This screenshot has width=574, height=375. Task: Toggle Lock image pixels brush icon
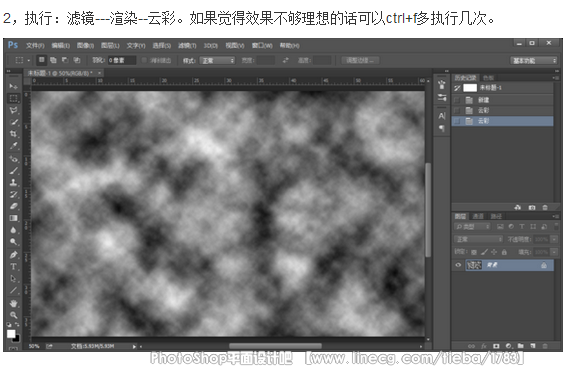[x=484, y=252]
